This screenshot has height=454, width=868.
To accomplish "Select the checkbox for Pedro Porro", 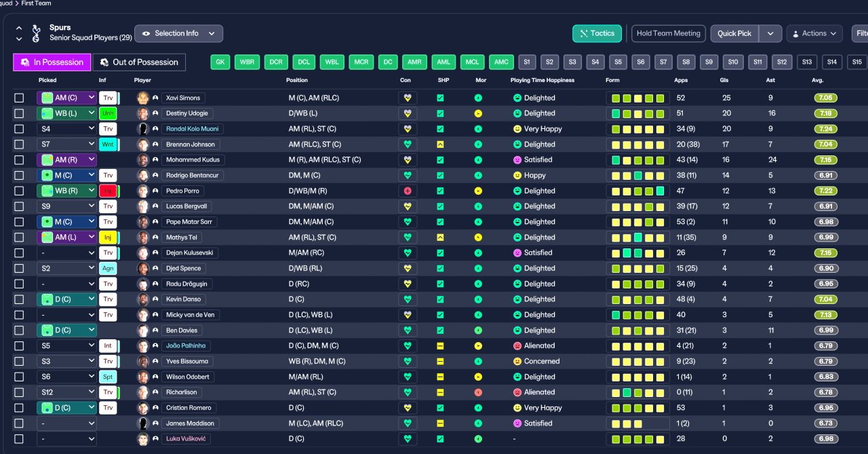I will tap(19, 191).
